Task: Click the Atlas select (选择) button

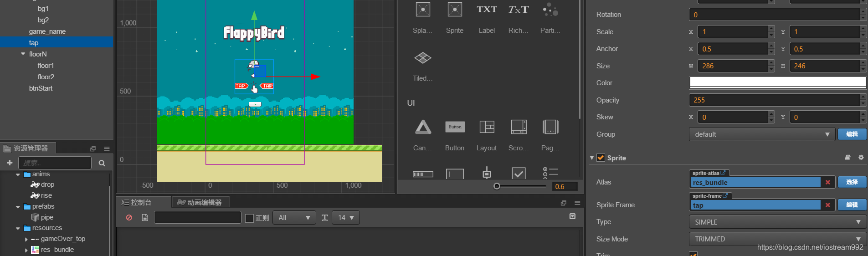Action: 852,182
